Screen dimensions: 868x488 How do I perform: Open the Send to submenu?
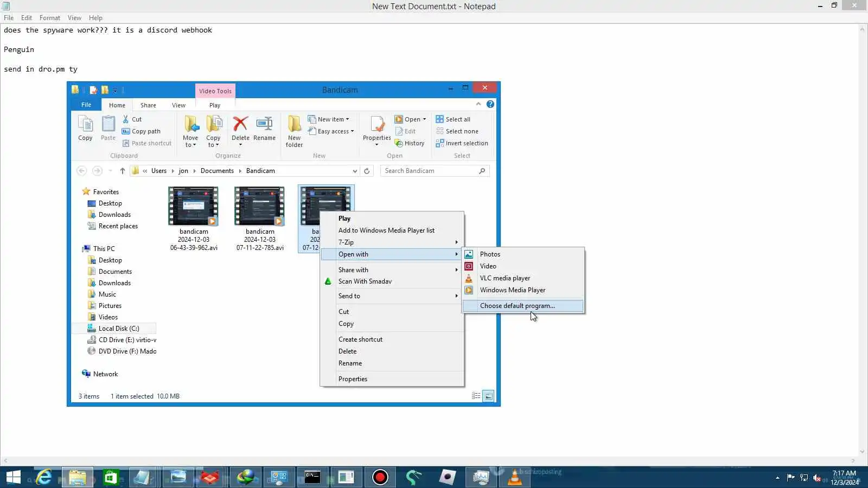(392, 296)
